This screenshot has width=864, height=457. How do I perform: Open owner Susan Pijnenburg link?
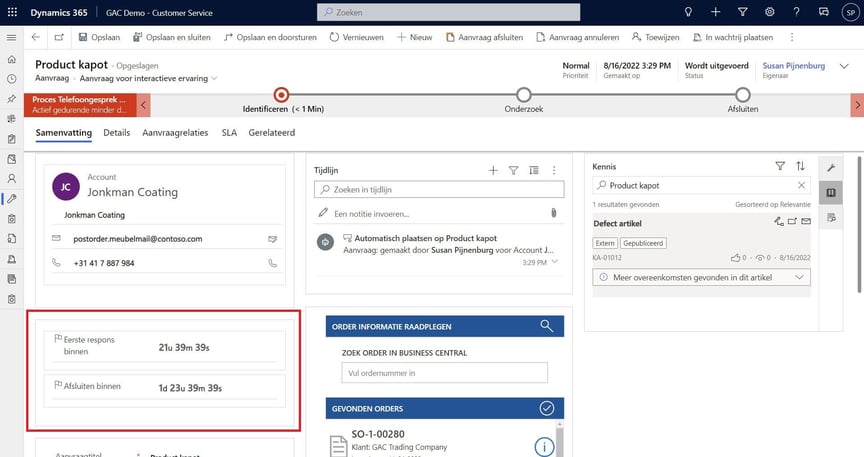[x=793, y=66]
